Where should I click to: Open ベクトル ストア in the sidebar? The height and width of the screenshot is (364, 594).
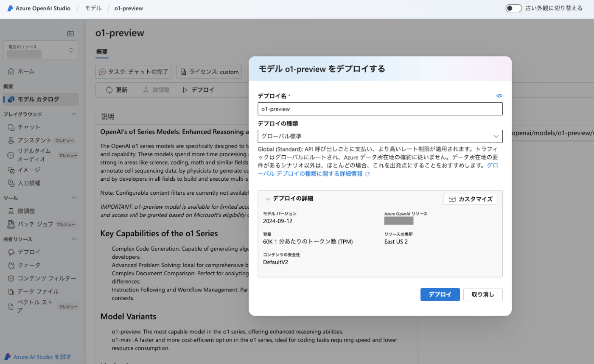(x=41, y=306)
